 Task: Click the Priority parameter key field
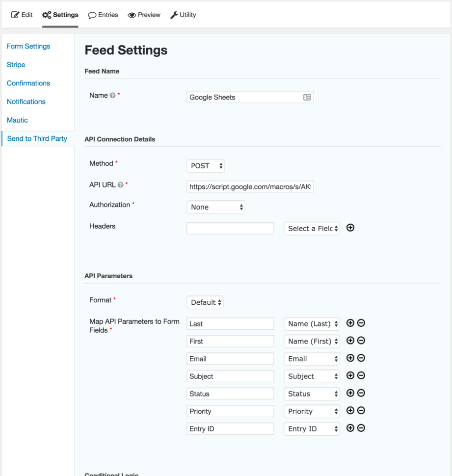(230, 411)
